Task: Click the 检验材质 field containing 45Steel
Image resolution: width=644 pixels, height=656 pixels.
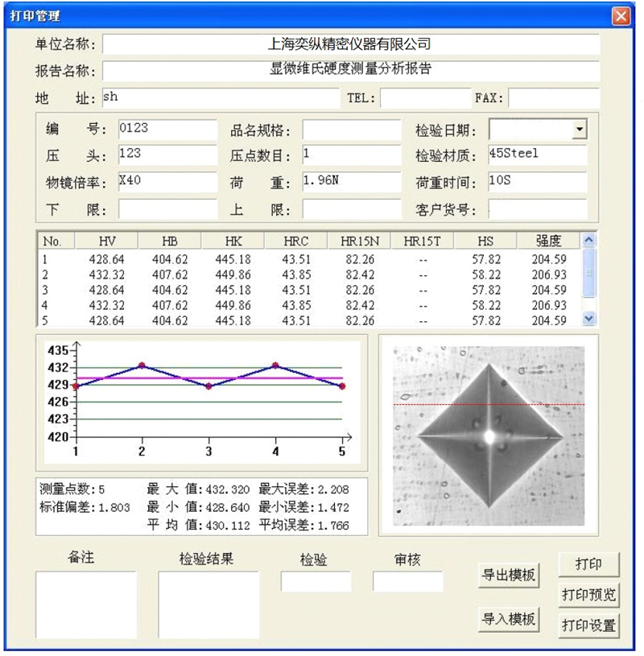Action: tap(537, 155)
